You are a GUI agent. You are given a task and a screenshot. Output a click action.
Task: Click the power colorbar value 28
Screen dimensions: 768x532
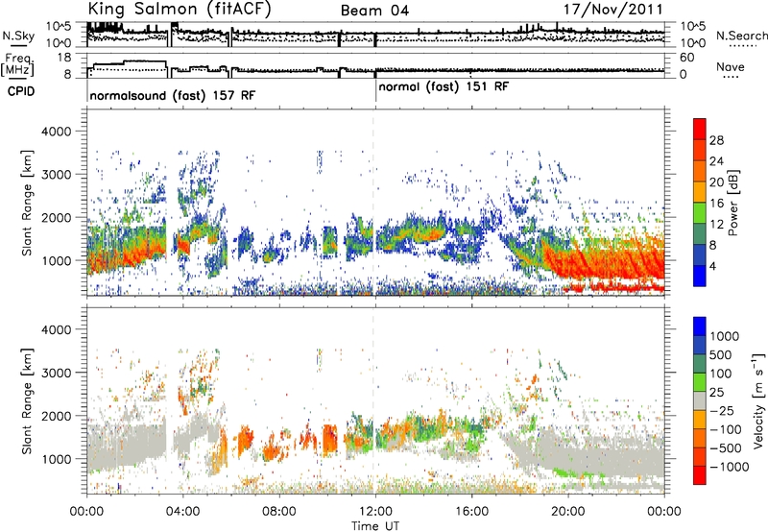(716, 140)
